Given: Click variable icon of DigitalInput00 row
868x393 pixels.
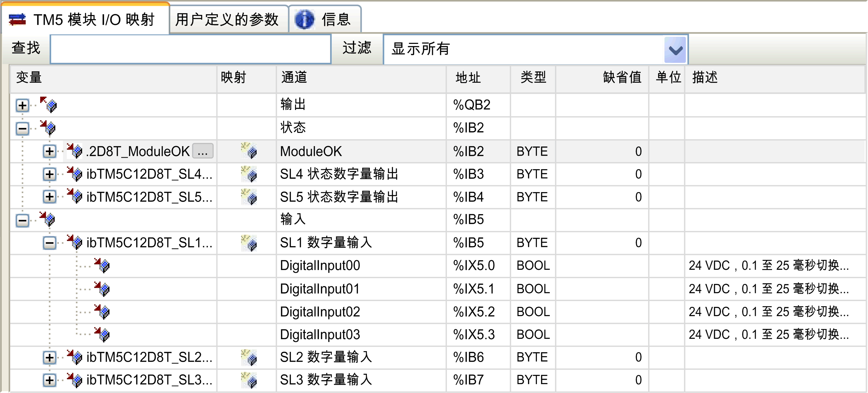Looking at the screenshot, I should tap(102, 265).
